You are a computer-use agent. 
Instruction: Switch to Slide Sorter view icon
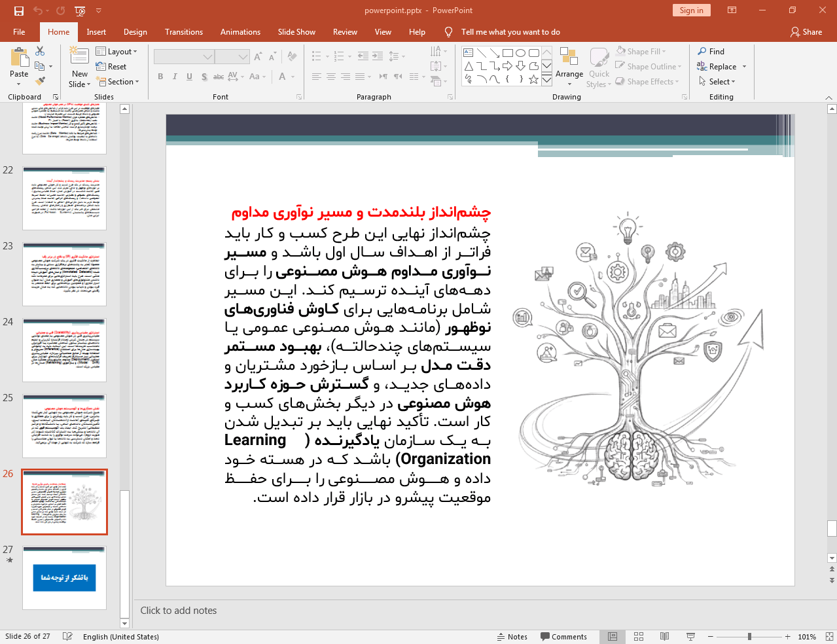[639, 636]
